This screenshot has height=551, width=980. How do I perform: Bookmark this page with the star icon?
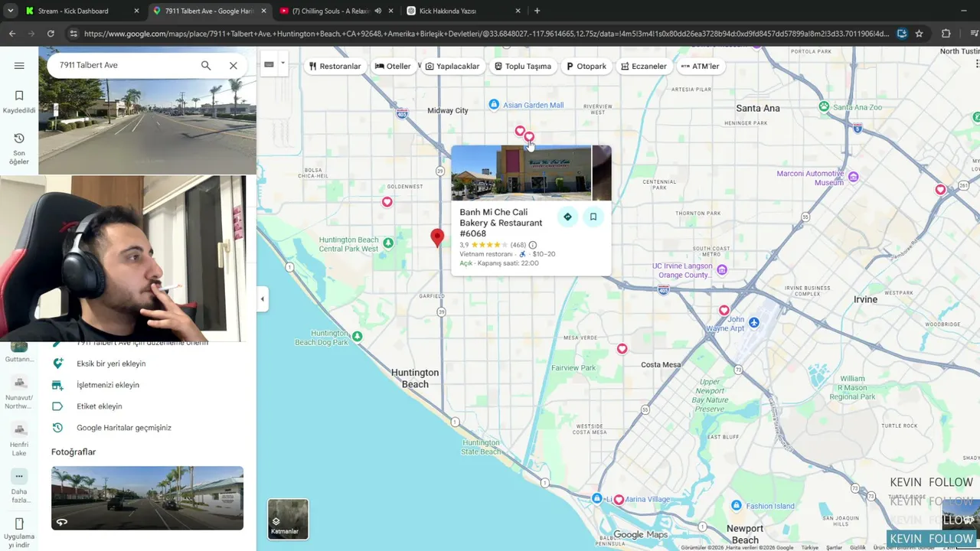[919, 34]
